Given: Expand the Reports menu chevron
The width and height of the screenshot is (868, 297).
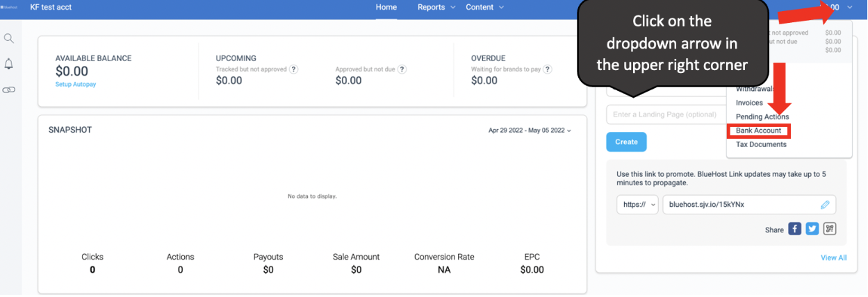Looking at the screenshot, I should 453,8.
